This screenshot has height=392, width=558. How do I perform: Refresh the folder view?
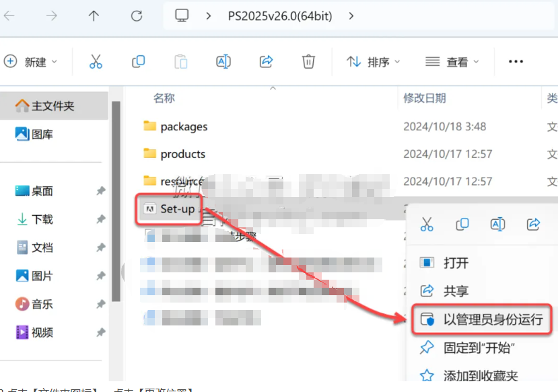pos(137,15)
